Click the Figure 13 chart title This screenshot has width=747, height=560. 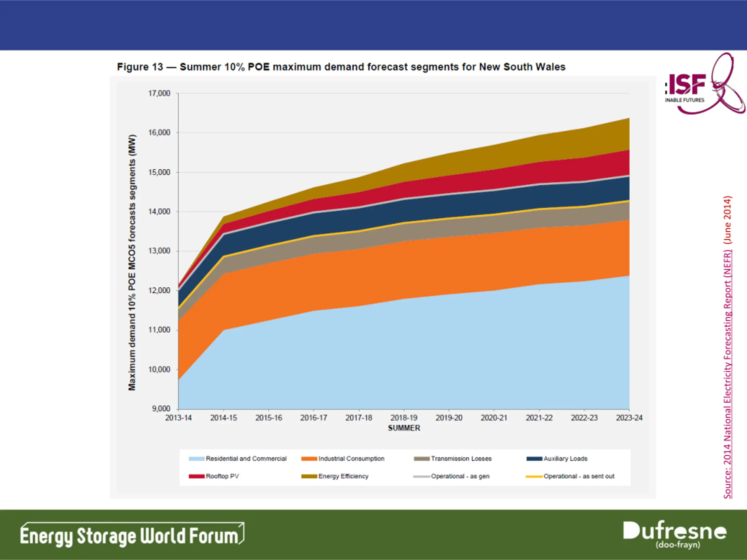(341, 67)
